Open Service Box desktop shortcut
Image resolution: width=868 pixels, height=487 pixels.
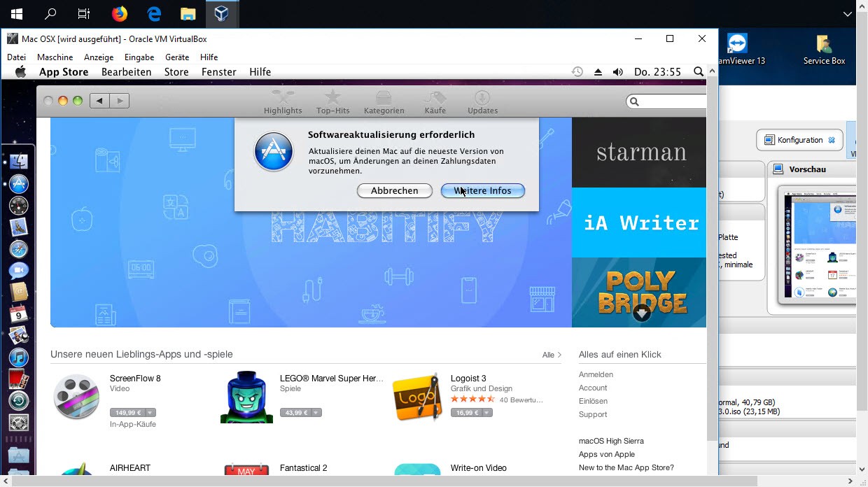[x=824, y=50]
